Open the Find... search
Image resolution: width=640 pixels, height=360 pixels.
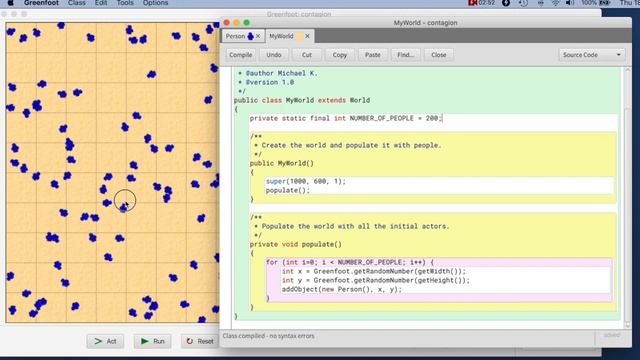pyautogui.click(x=406, y=55)
